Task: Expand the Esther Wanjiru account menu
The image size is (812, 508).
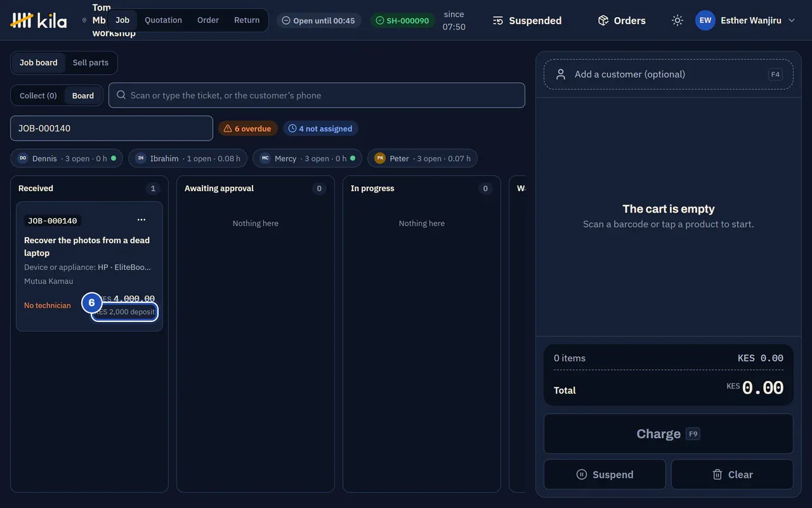Action: [x=745, y=20]
